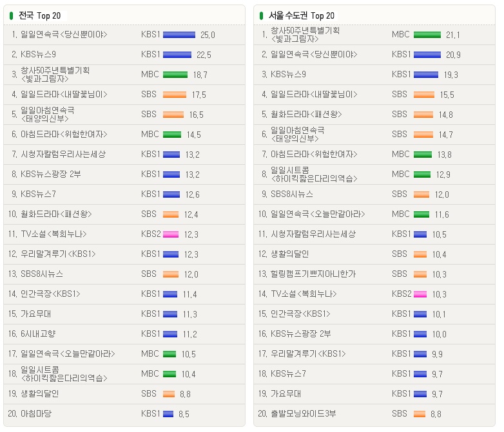
Task: Click the 12.9 rating value
Action: [443, 174]
